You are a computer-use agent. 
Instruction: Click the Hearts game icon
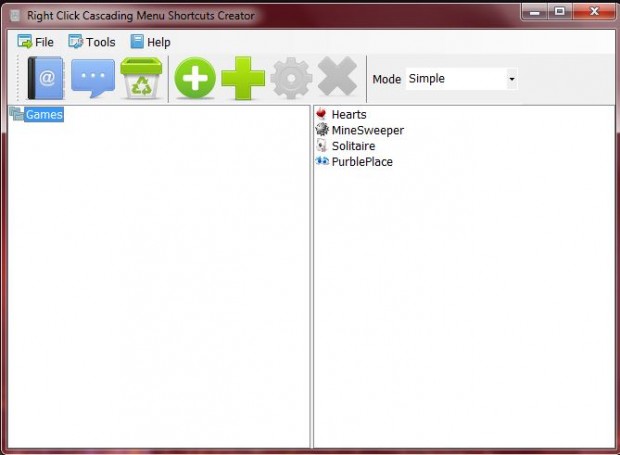click(x=321, y=114)
